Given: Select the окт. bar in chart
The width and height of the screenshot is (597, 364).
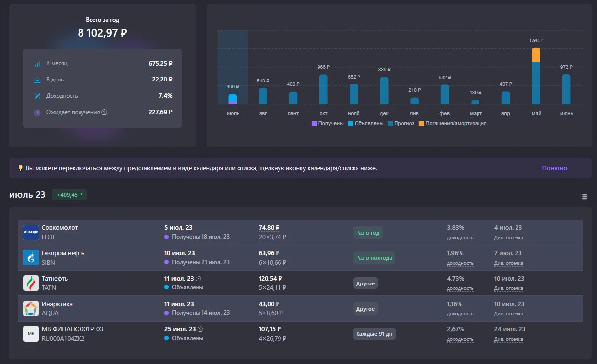Looking at the screenshot, I should [323, 89].
